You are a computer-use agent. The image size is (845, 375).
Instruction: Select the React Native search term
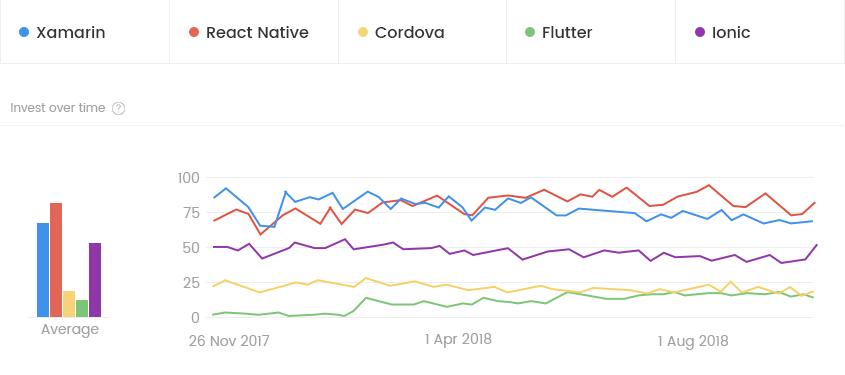tap(257, 33)
